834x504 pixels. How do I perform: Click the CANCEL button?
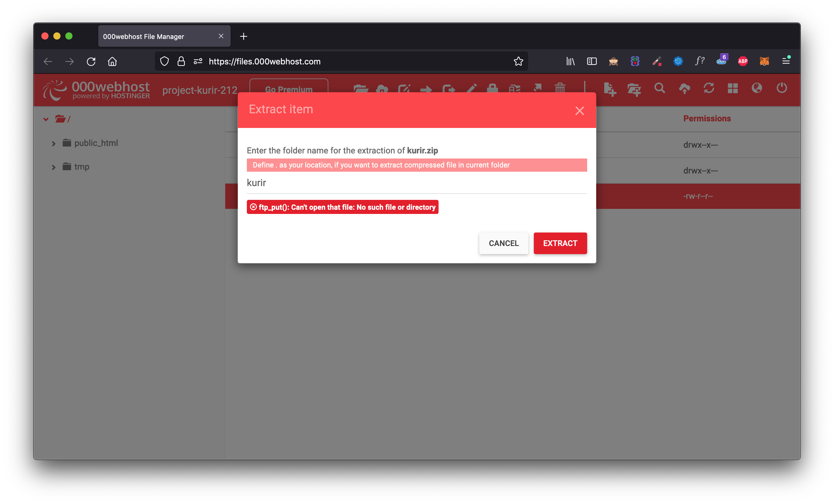tap(503, 243)
